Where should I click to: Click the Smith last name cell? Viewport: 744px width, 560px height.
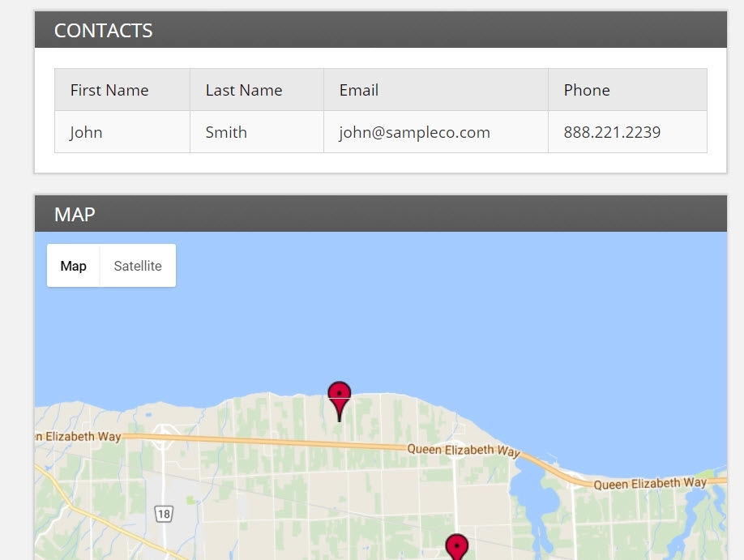click(x=257, y=132)
